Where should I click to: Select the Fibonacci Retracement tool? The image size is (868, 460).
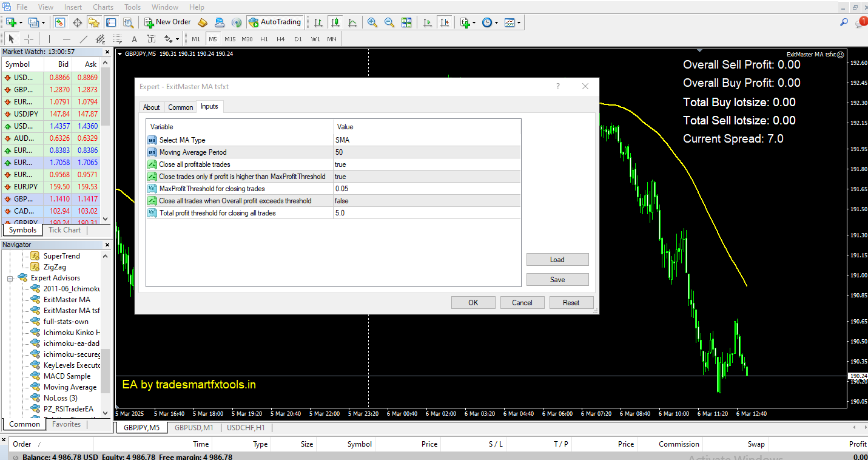pos(117,39)
